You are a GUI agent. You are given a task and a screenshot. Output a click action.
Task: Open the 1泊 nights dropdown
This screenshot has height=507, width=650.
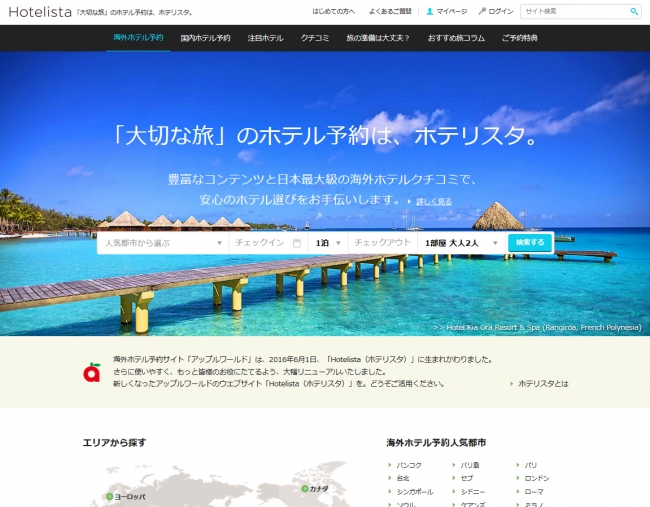(x=328, y=243)
